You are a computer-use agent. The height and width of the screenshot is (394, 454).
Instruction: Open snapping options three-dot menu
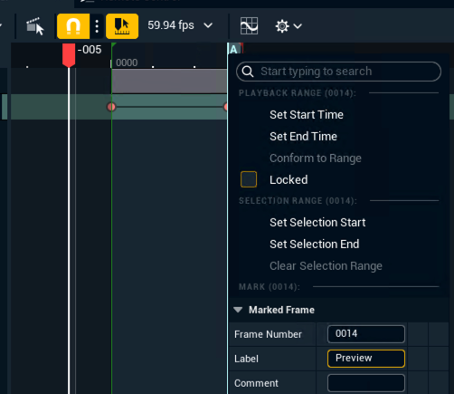[x=97, y=26]
